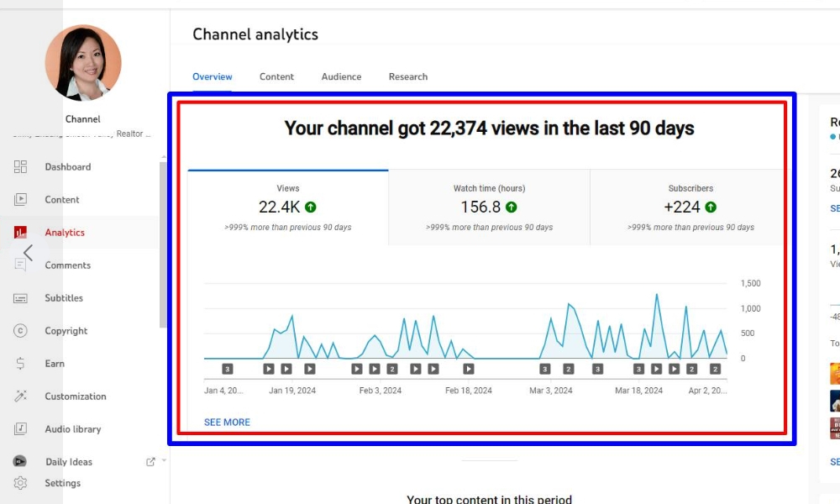Open the Earn dollar sign icon

point(21,364)
